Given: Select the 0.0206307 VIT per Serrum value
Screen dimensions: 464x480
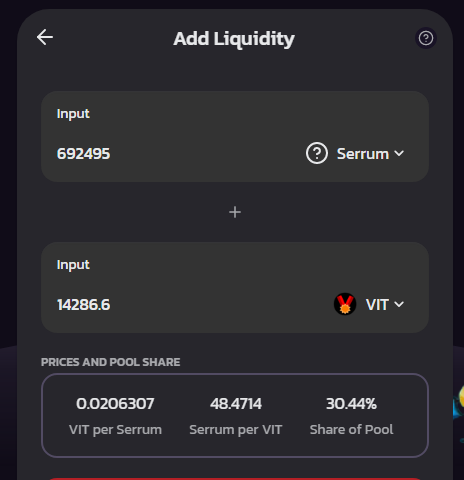Looking at the screenshot, I should pyautogui.click(x=115, y=404).
